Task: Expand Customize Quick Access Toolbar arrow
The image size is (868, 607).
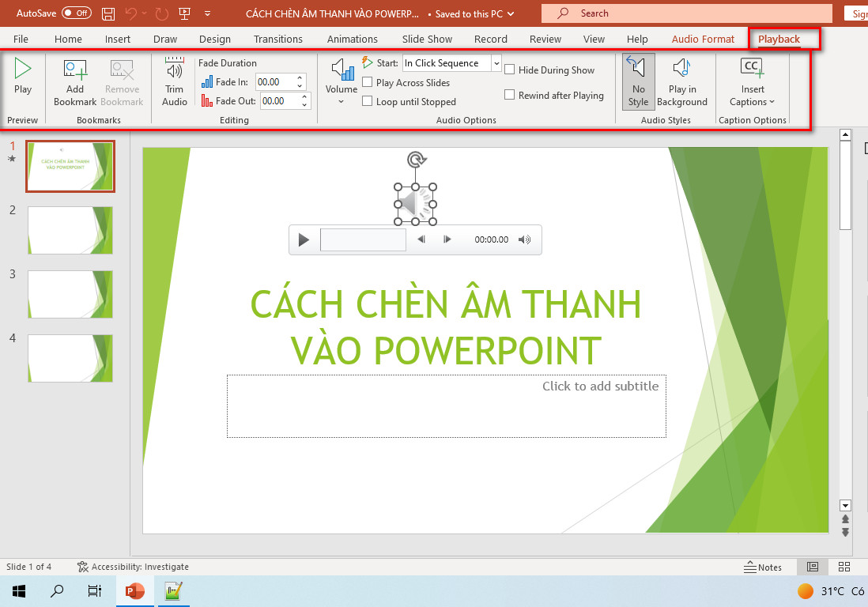Action: [207, 13]
